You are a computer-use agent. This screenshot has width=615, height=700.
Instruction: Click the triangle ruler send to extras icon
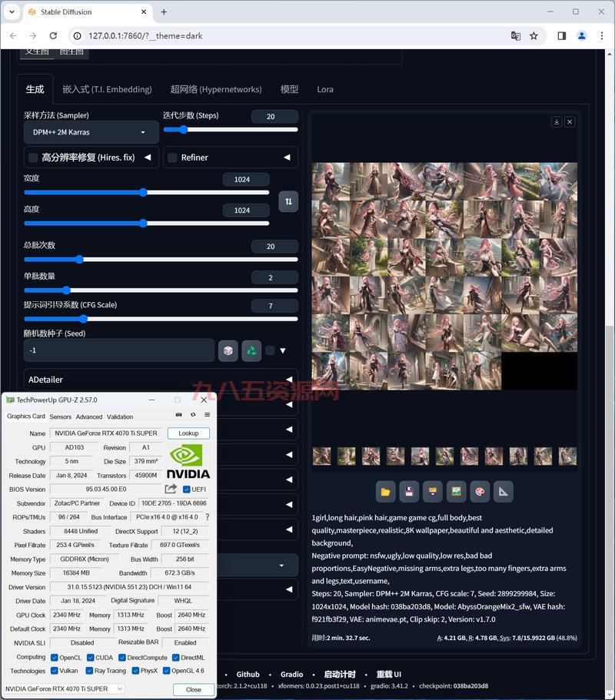[504, 492]
